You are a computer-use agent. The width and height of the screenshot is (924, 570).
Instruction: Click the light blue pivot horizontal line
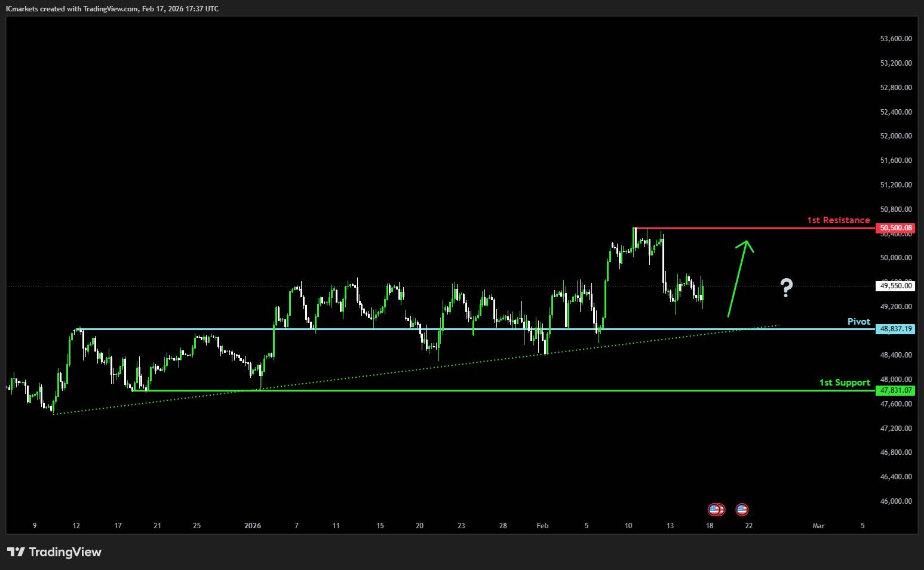click(358, 329)
